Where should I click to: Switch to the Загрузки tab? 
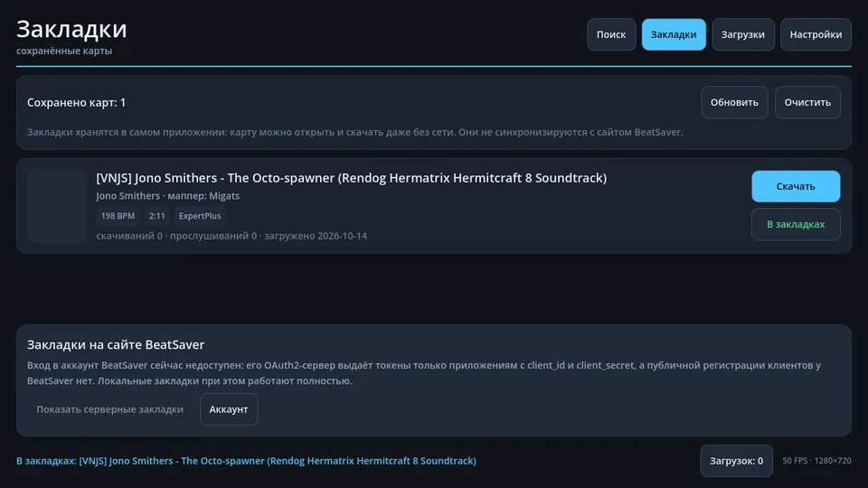pos(743,34)
